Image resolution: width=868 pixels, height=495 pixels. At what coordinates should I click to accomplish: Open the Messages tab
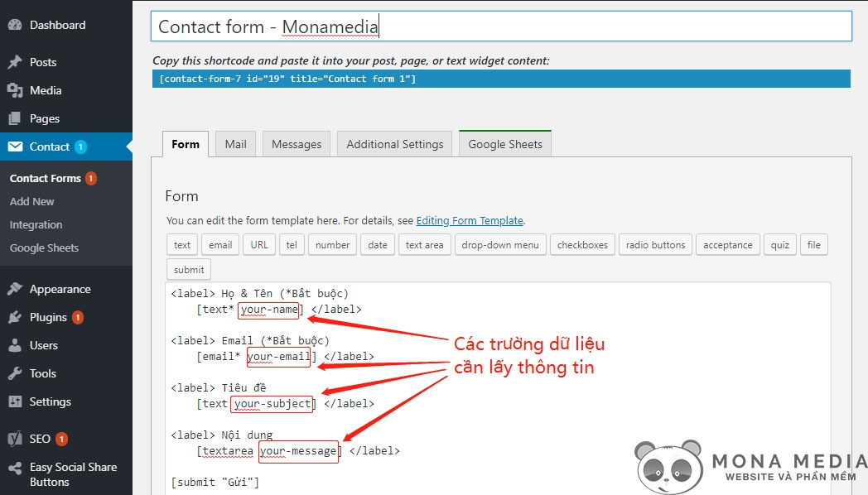[296, 144]
